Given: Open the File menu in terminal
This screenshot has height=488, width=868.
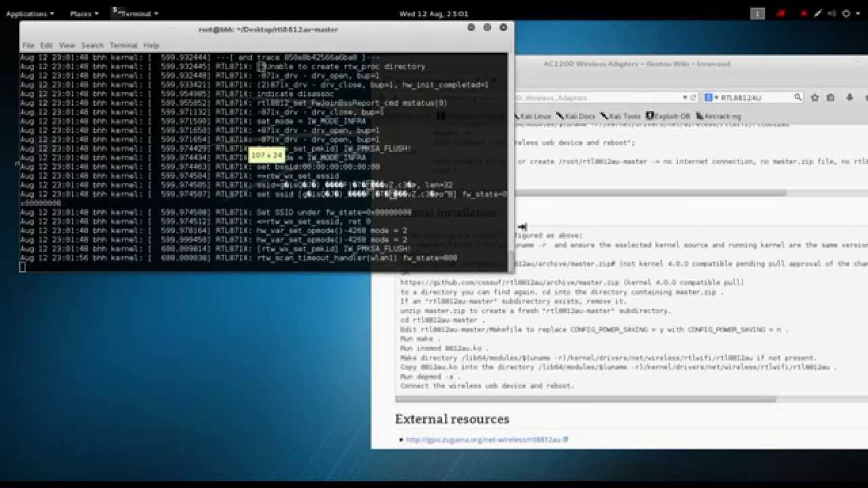Looking at the screenshot, I should (x=28, y=45).
